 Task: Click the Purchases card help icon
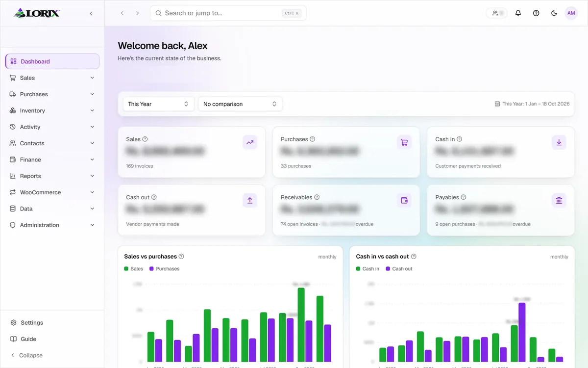[313, 139]
